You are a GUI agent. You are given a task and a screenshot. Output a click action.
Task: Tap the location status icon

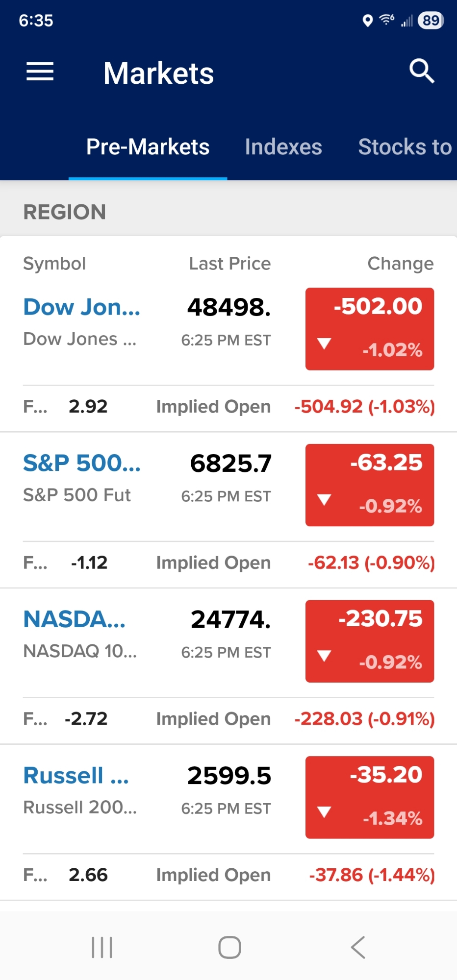click(x=367, y=21)
